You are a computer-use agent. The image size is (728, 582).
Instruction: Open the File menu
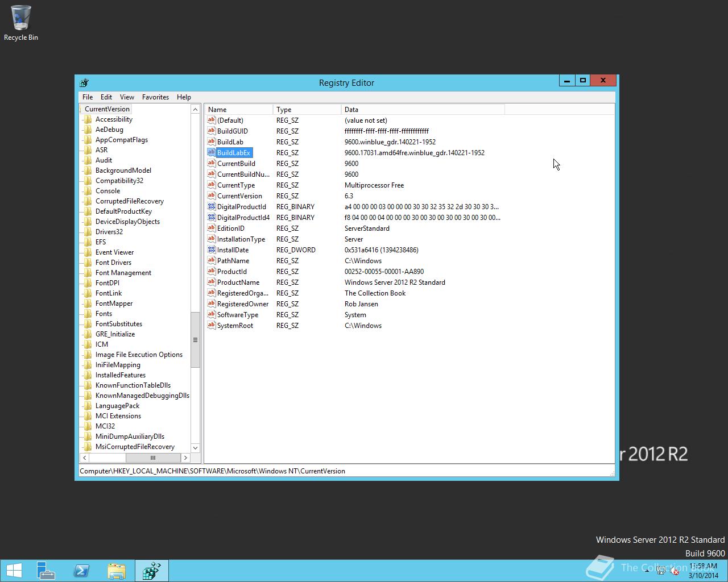tap(88, 97)
